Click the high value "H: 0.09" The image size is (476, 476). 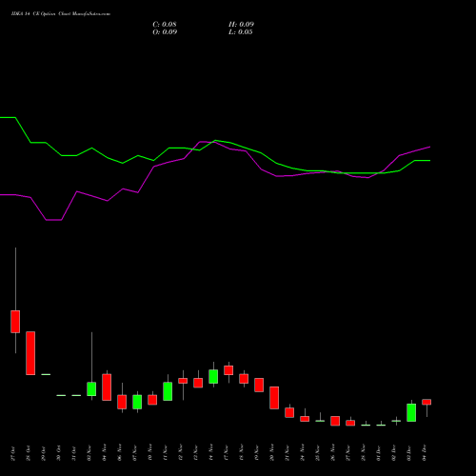coord(241,25)
